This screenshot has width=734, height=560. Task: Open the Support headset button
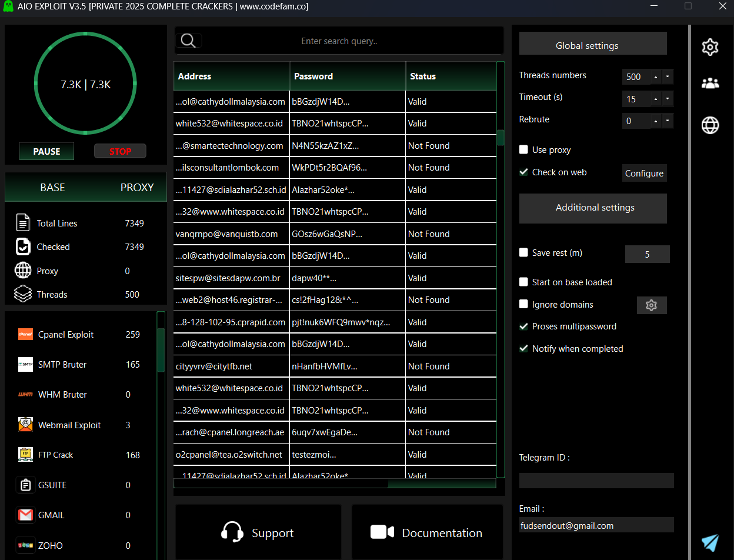click(258, 532)
